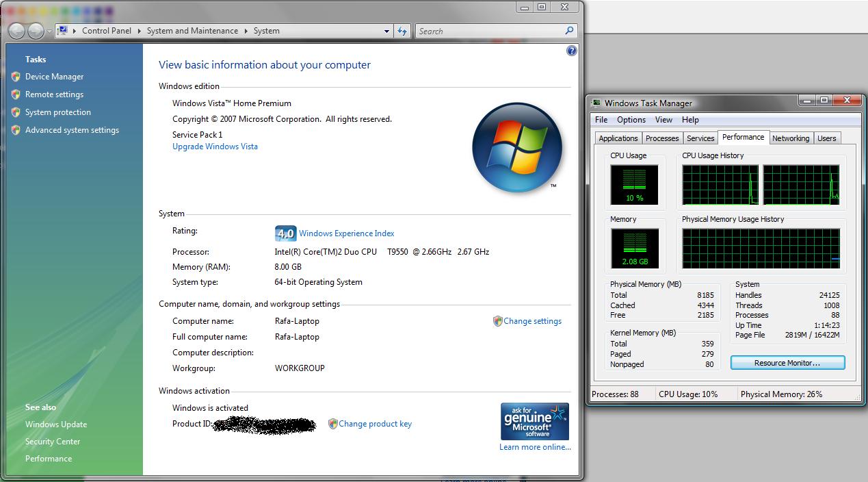Click the Resource Monitor button
The height and width of the screenshot is (482, 868).
click(787, 363)
